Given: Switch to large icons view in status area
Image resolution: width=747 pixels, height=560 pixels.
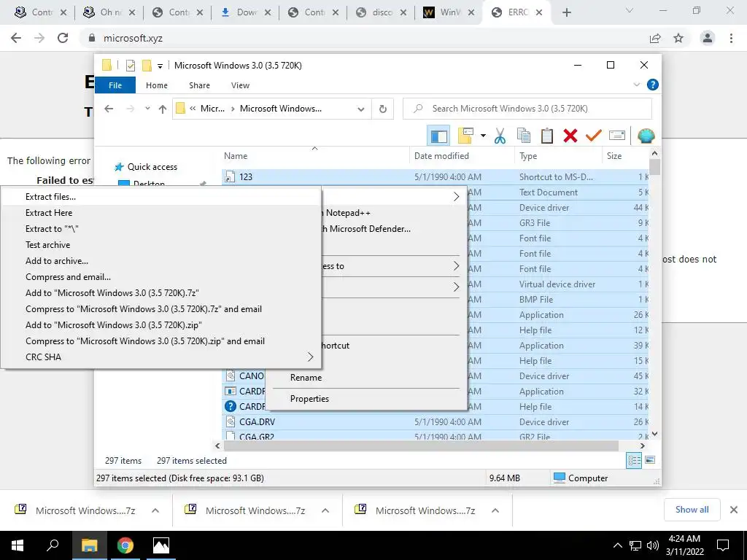Looking at the screenshot, I should tap(650, 460).
